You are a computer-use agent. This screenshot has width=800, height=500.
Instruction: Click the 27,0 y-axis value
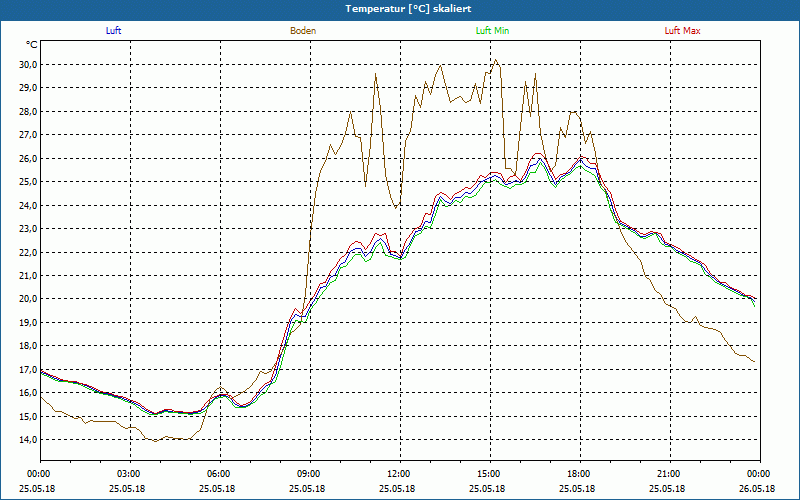(28, 135)
